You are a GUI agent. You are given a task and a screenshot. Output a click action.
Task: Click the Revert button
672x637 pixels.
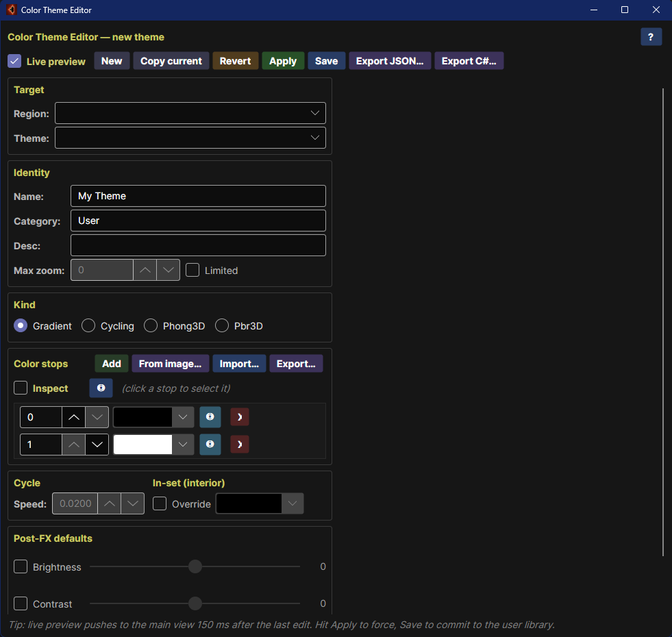pos(235,61)
